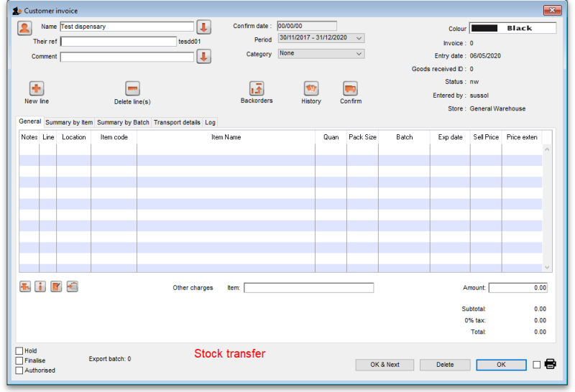Open the Transport details tab
The image size is (575, 392).
tap(177, 123)
